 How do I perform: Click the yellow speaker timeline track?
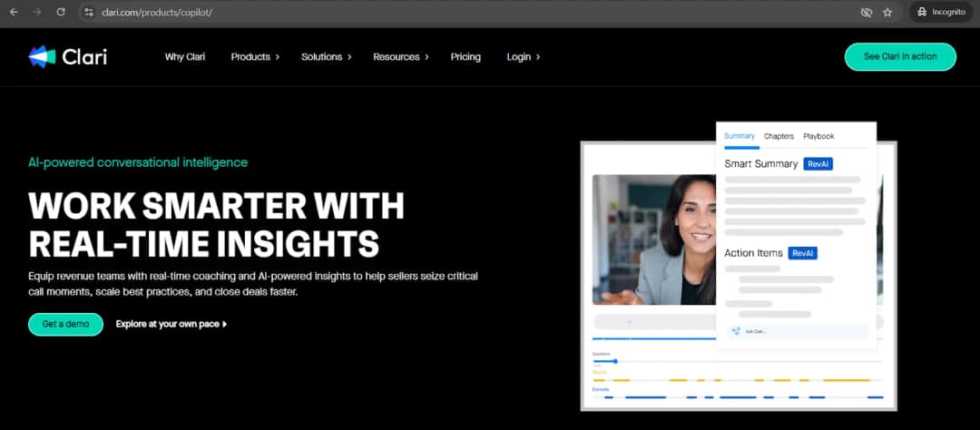click(738, 380)
